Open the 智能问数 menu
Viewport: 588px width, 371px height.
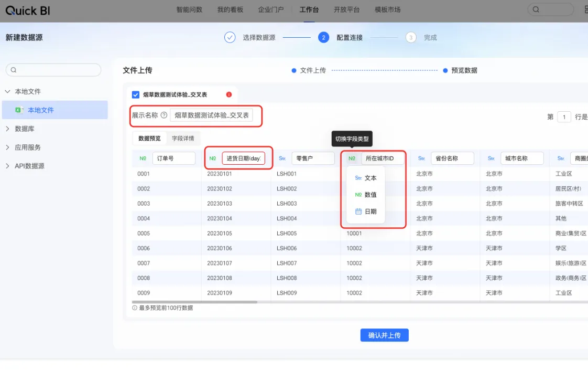pos(189,10)
